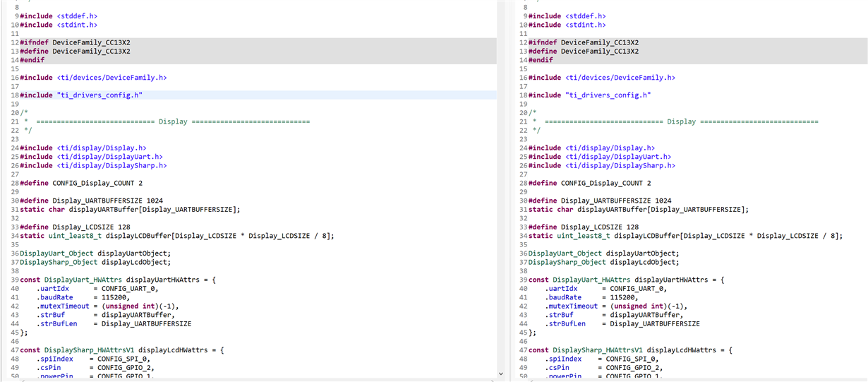Click 'displayLcdHWattrs' declaration in left pane
Viewport: 868px width, 382px height.
pyautogui.click(x=122, y=350)
